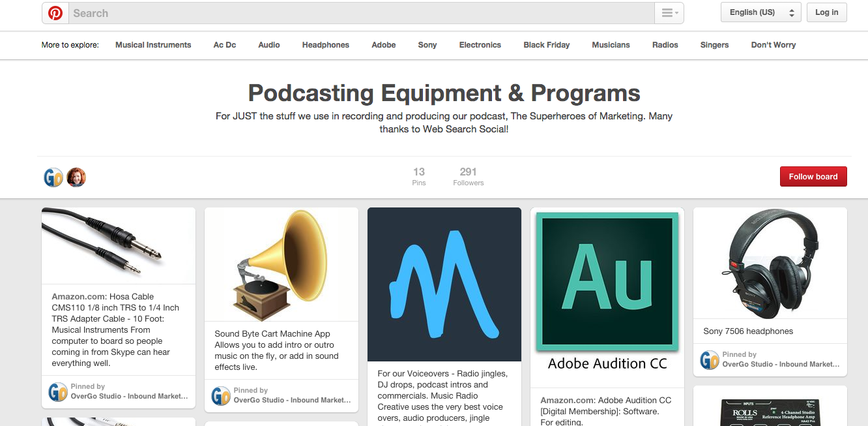The width and height of the screenshot is (868, 426).
Task: Open the Adobe Audition CC app icon pin
Action: pyautogui.click(x=607, y=282)
